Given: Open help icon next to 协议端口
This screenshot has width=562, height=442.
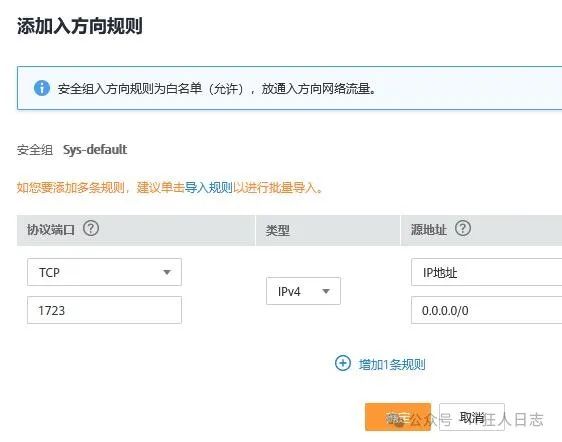Looking at the screenshot, I should 91,228.
